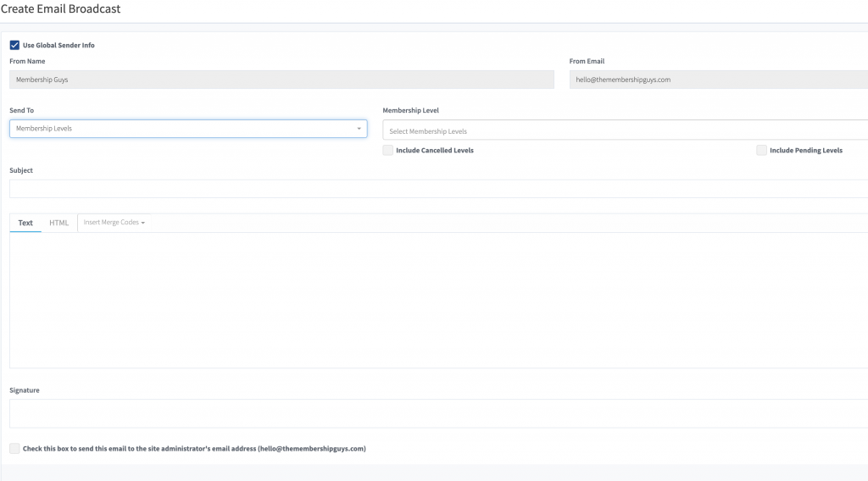Click the Signature text field
The image size is (868, 481).
(439, 413)
